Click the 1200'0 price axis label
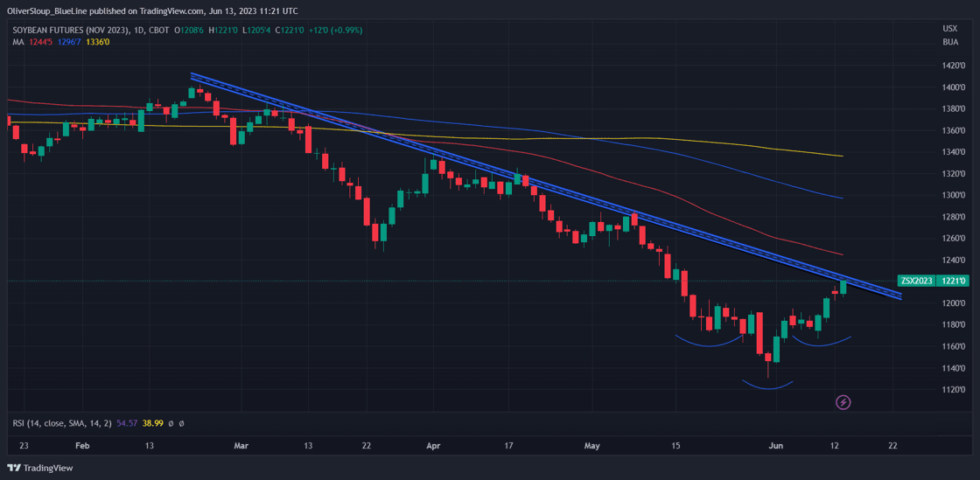The image size is (980, 480). click(954, 303)
